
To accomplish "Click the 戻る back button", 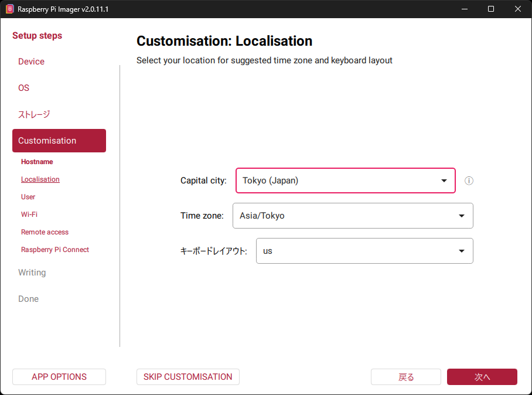I will click(406, 377).
